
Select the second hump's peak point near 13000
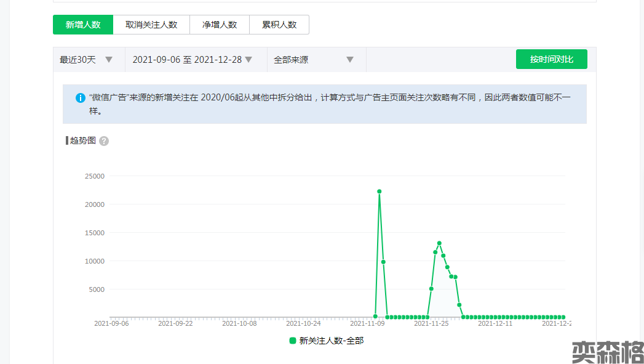tap(439, 243)
